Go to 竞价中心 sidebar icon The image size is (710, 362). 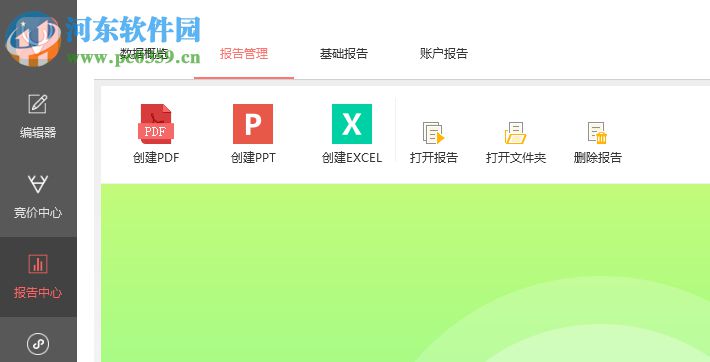click(x=38, y=184)
